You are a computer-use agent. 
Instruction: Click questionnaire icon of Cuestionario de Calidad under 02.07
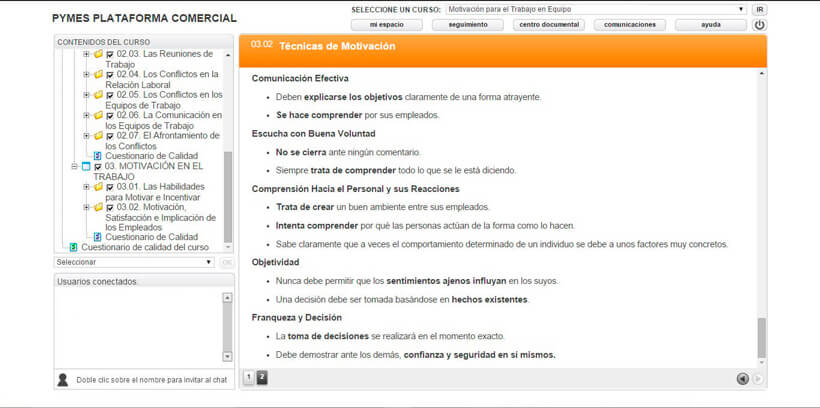pyautogui.click(x=98, y=156)
